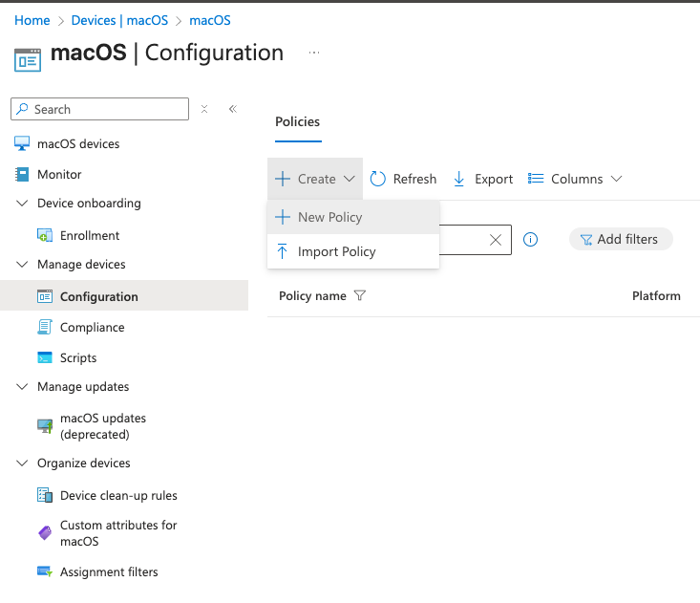Click the Scripts icon in sidebar
Image resolution: width=700 pixels, height=603 pixels.
pyautogui.click(x=45, y=358)
